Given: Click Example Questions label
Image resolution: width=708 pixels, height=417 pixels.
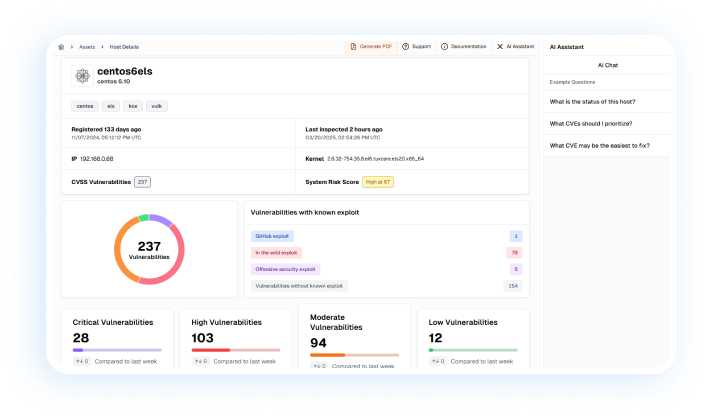Looking at the screenshot, I should pyautogui.click(x=572, y=82).
